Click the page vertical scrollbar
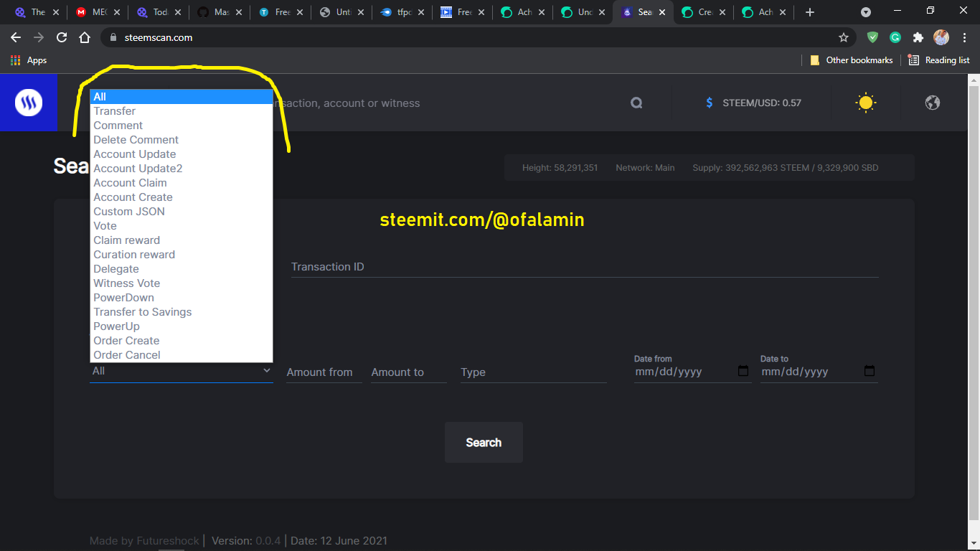980x551 pixels. click(x=974, y=301)
